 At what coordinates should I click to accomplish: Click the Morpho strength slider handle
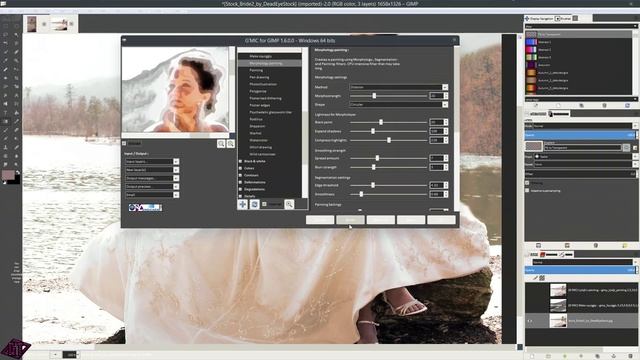(x=374, y=96)
